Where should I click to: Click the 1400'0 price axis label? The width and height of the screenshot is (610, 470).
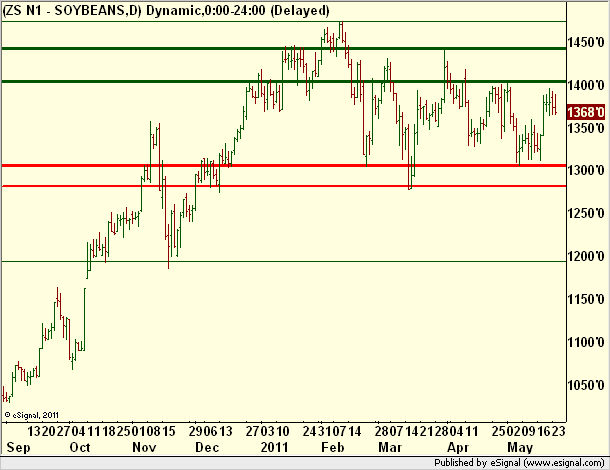pos(586,85)
